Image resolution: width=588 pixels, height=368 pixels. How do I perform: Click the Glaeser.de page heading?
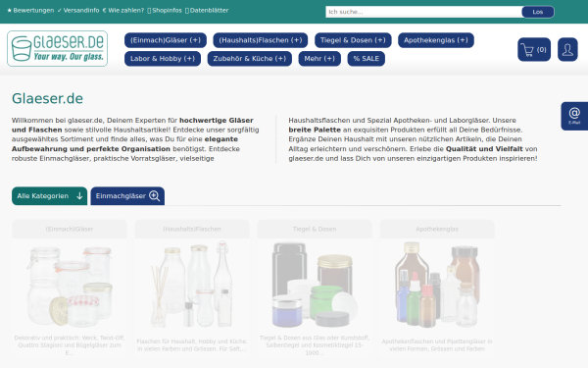pos(47,99)
